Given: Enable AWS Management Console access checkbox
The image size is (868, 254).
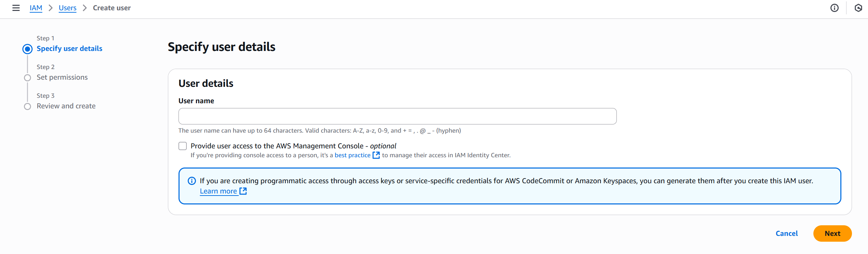Looking at the screenshot, I should point(183,146).
